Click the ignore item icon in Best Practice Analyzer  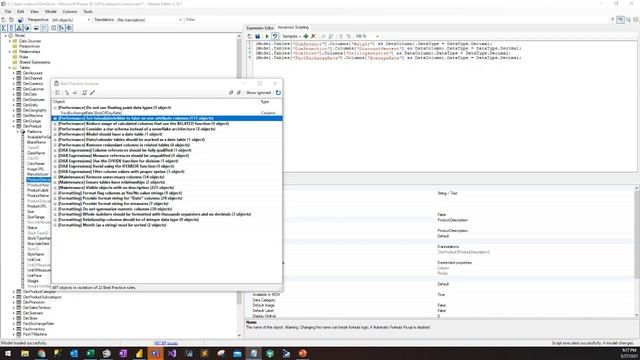[x=75, y=93]
